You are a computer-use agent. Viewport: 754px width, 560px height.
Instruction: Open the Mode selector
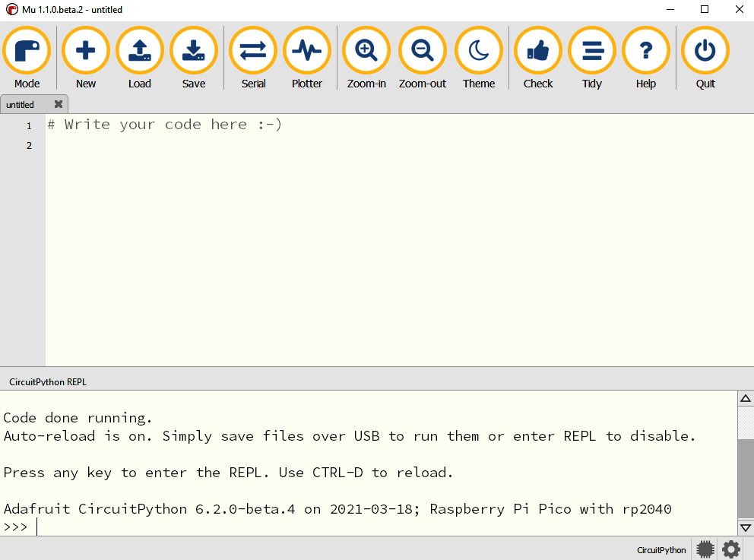pyautogui.click(x=27, y=58)
